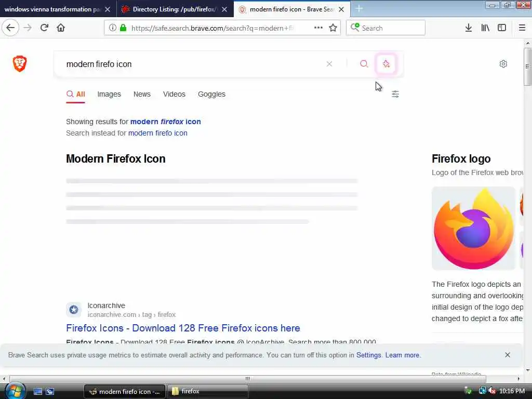Click Show Desktop quick launch icon
The image size is (532, 399).
tap(37, 391)
